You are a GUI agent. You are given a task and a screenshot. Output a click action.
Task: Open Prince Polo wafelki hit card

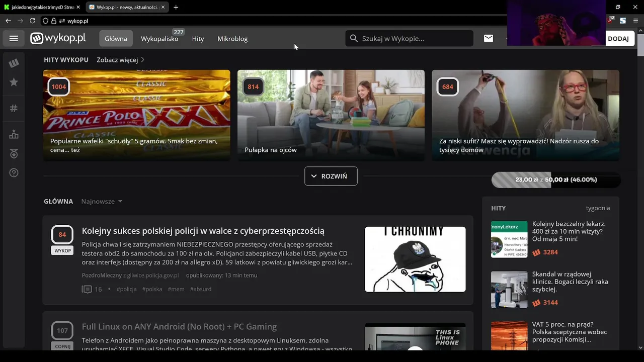(x=136, y=115)
